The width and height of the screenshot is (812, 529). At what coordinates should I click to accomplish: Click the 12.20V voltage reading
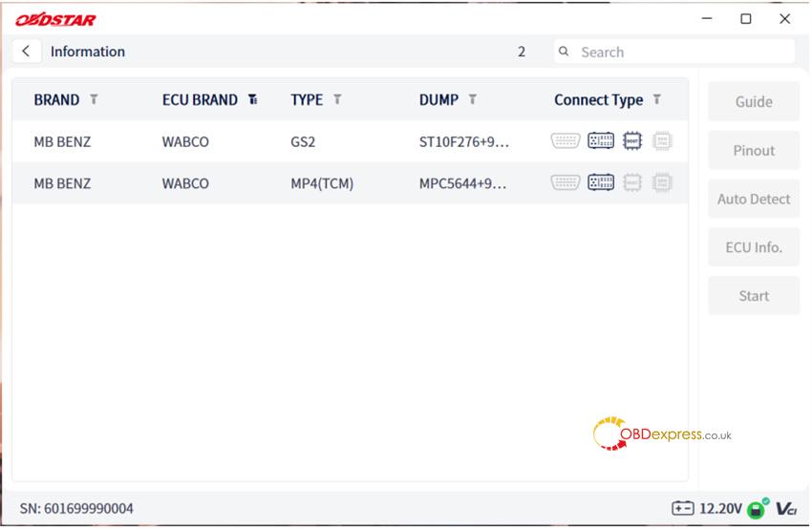pos(720,508)
